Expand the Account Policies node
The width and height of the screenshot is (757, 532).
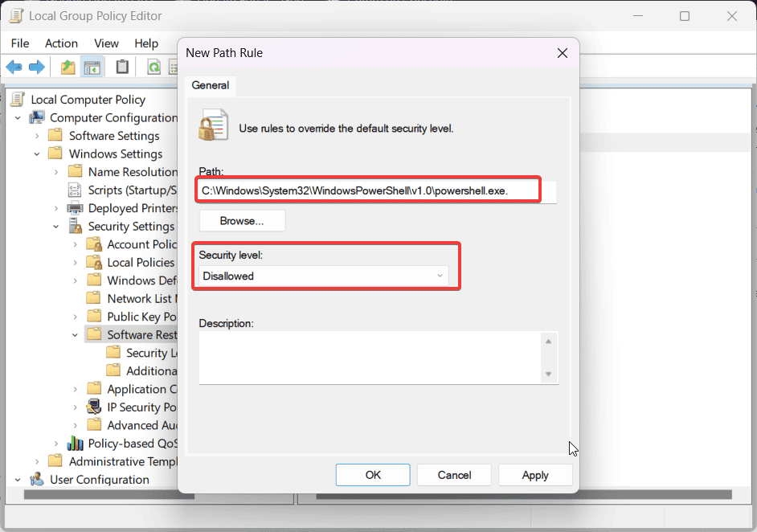pos(76,245)
